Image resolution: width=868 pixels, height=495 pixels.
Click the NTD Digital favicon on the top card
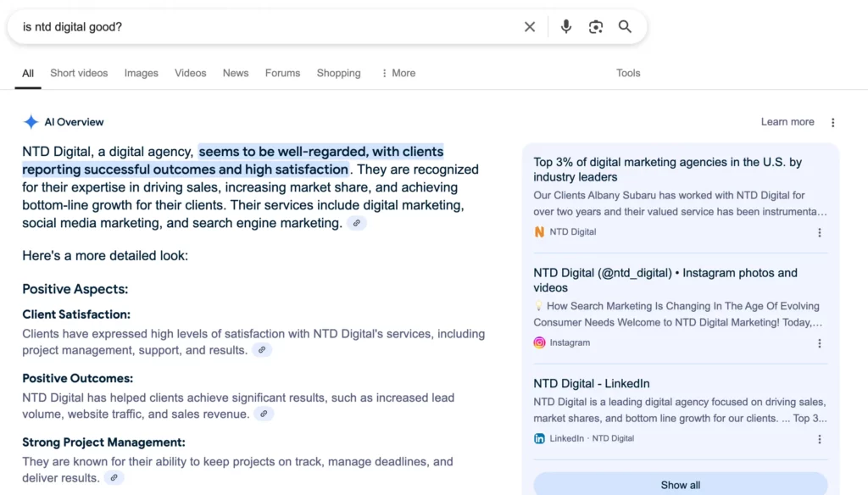540,231
